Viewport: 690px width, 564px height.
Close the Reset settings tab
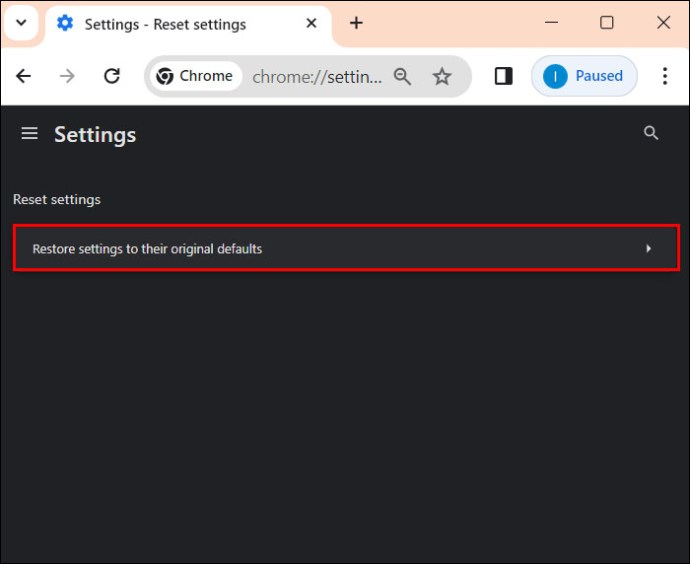point(312,23)
